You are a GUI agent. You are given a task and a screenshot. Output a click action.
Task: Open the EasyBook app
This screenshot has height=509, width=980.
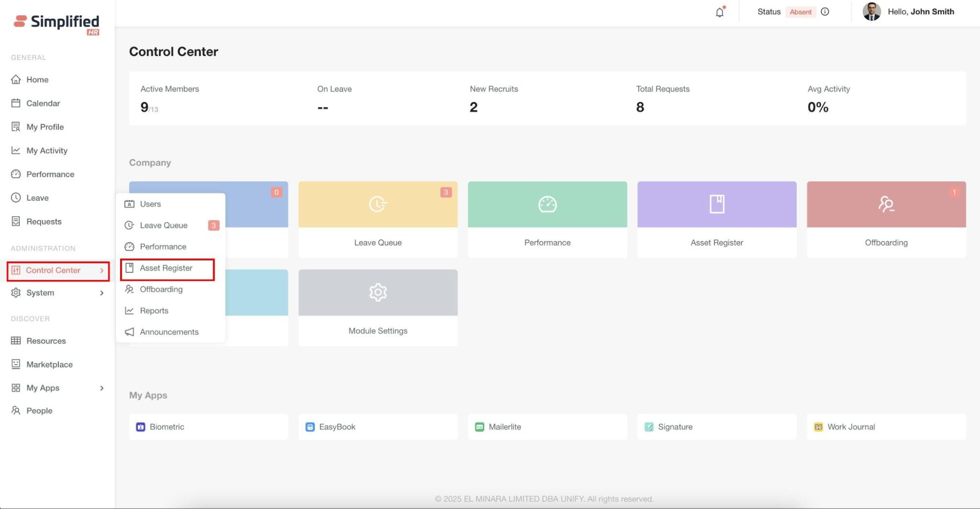tap(337, 427)
